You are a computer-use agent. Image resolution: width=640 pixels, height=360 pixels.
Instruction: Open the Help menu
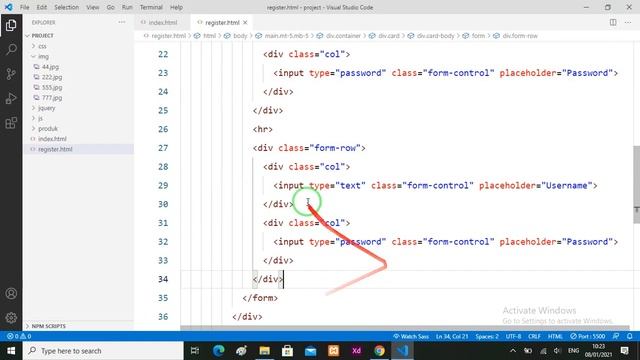tap(176, 7)
